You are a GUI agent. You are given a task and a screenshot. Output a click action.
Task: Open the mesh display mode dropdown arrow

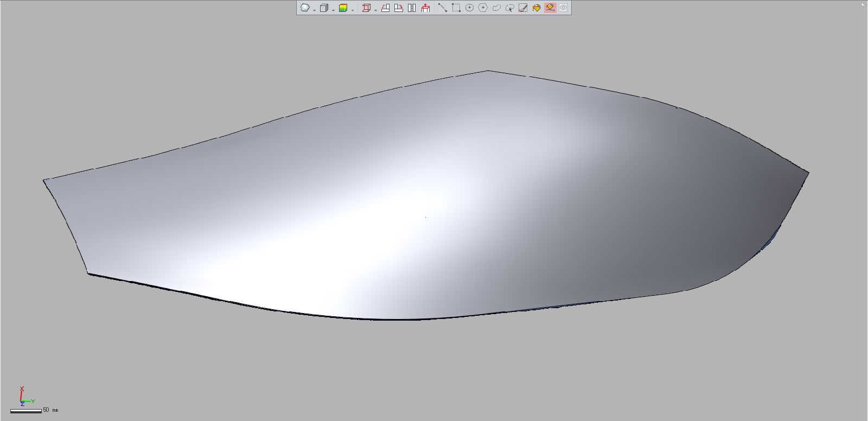(314, 10)
